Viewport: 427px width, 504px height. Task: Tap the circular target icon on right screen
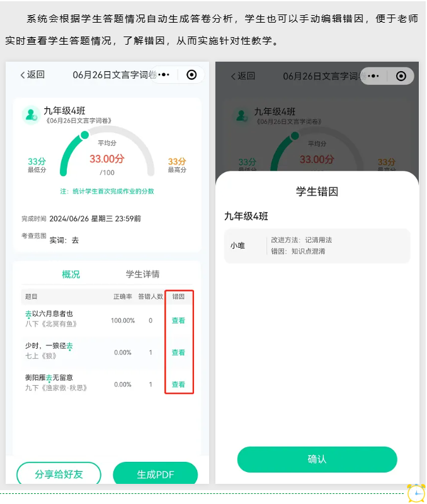(x=401, y=76)
